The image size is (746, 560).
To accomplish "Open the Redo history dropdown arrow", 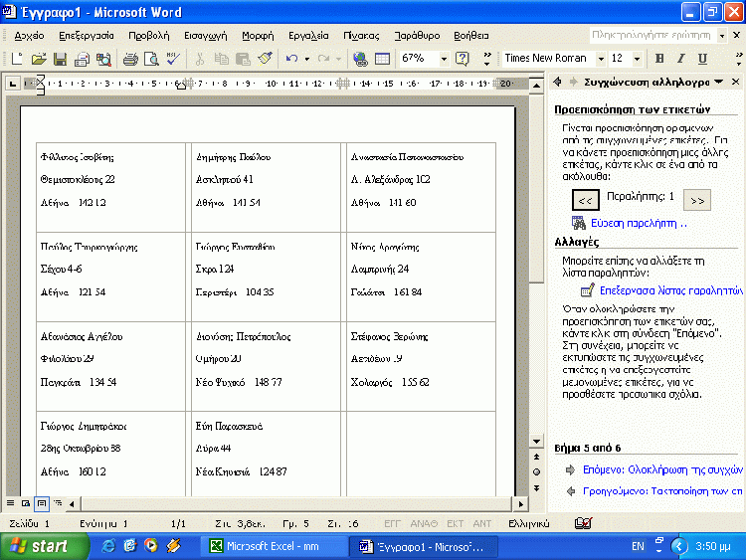I will [339, 59].
